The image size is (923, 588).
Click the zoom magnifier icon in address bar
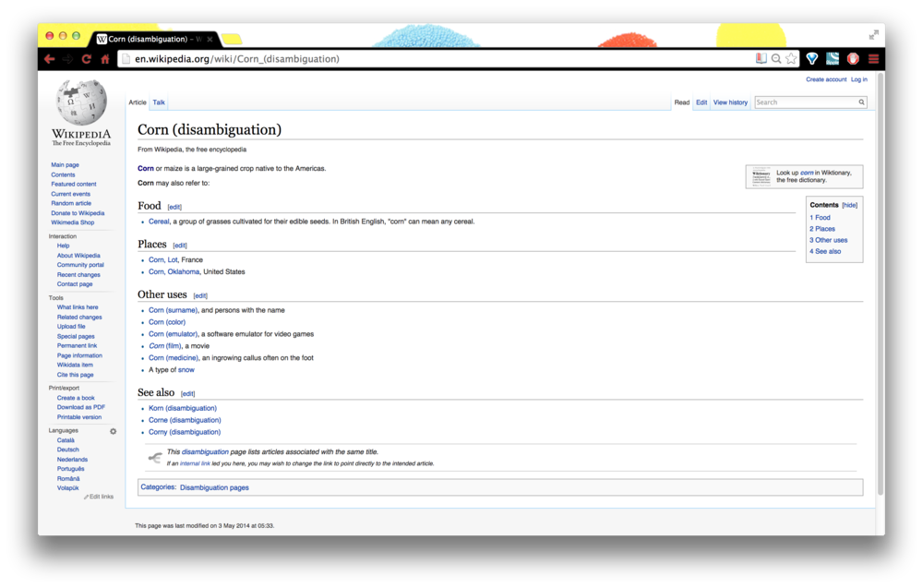[x=776, y=59]
